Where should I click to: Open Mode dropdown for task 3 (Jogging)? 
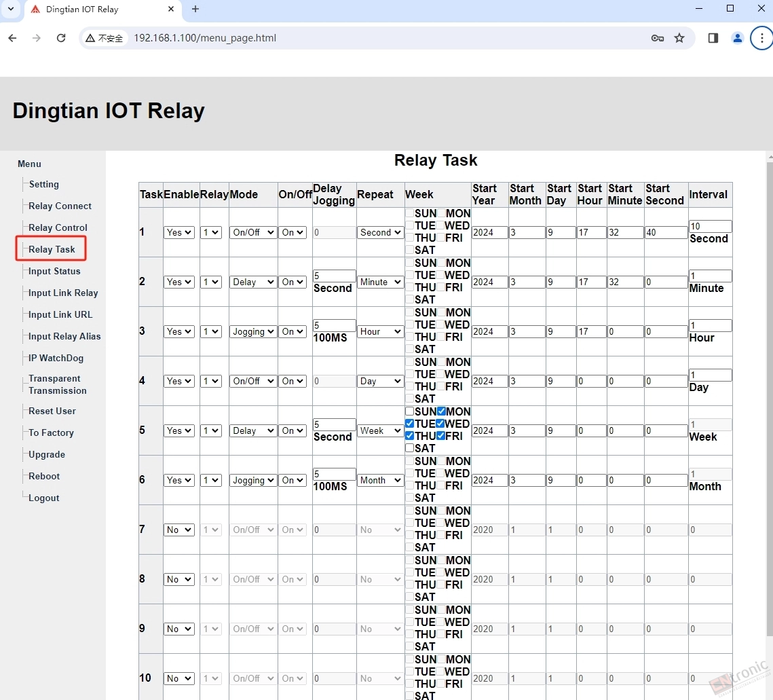tap(253, 331)
